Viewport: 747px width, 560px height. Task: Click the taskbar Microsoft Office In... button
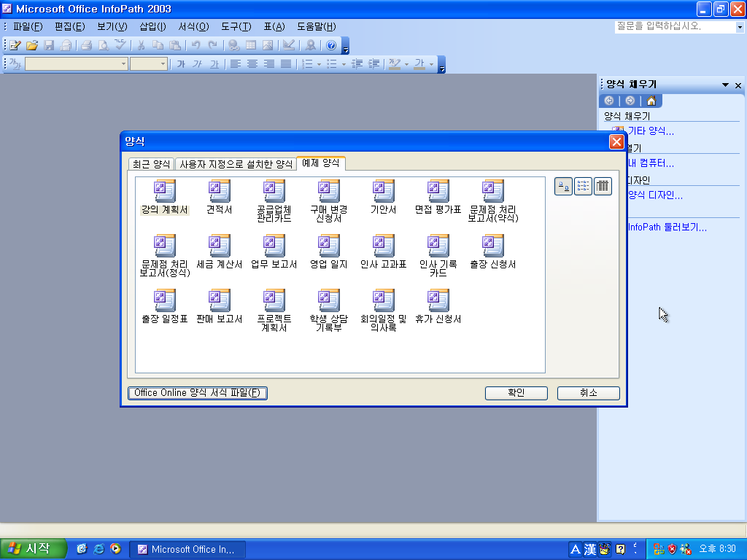point(187,550)
